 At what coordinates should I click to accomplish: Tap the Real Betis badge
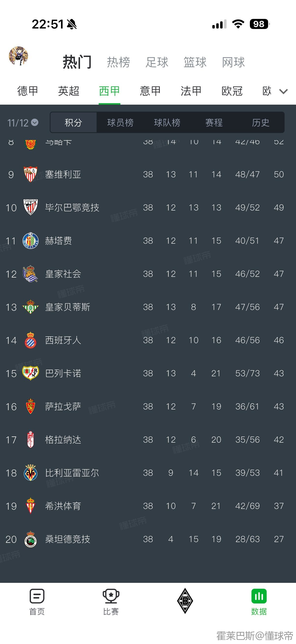point(30,307)
